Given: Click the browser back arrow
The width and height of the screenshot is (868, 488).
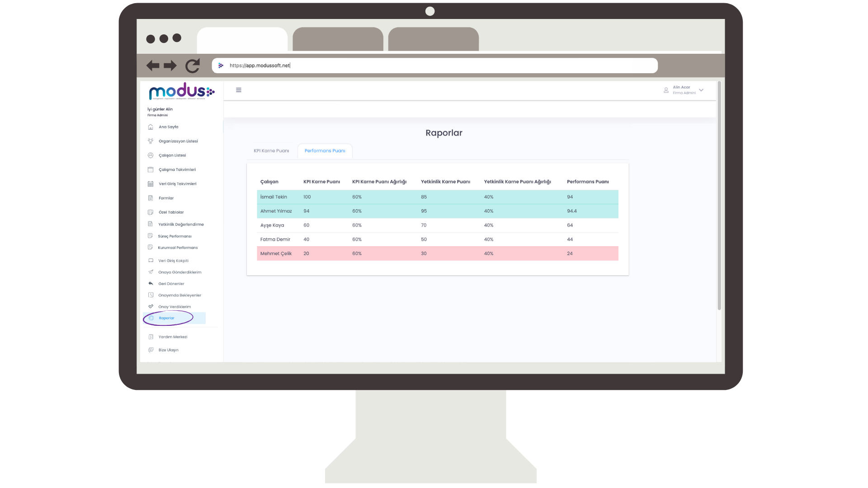Looking at the screenshot, I should tap(153, 66).
